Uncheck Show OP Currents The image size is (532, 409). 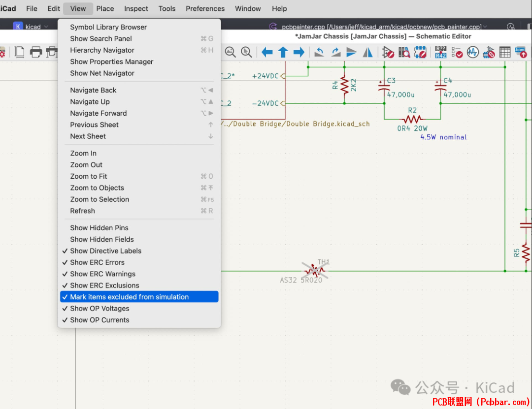click(x=139, y=320)
